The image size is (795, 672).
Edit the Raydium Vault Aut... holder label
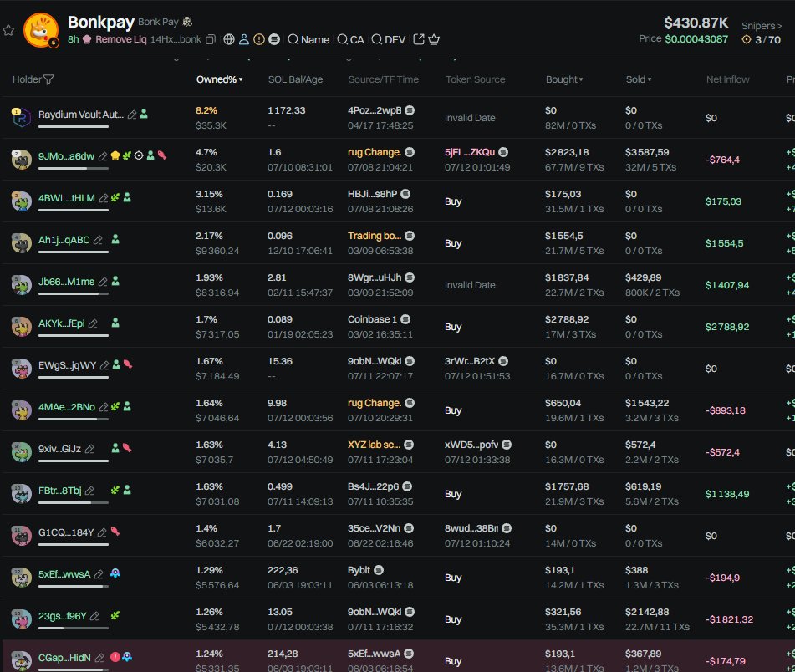point(132,115)
